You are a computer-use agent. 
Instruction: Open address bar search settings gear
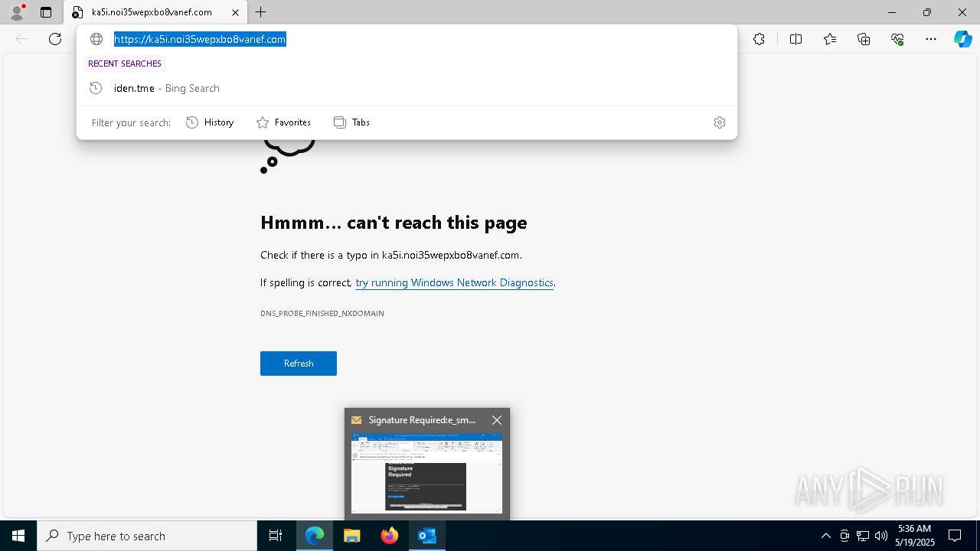(719, 122)
